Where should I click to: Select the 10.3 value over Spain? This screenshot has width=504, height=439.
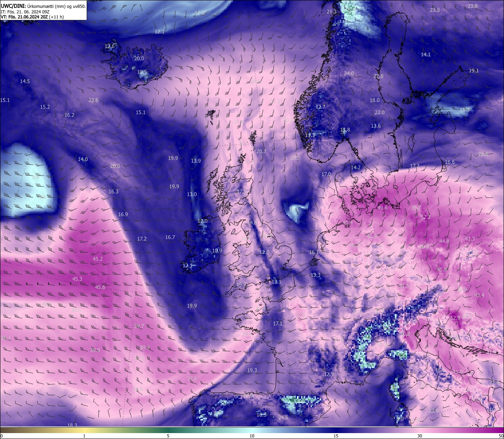pos(261,415)
